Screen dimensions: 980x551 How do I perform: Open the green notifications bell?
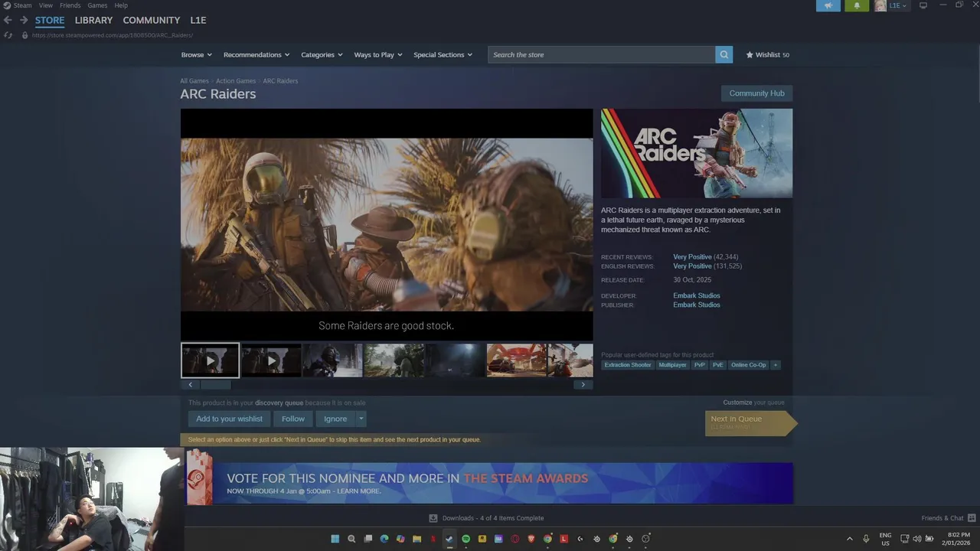pyautogui.click(x=857, y=5)
